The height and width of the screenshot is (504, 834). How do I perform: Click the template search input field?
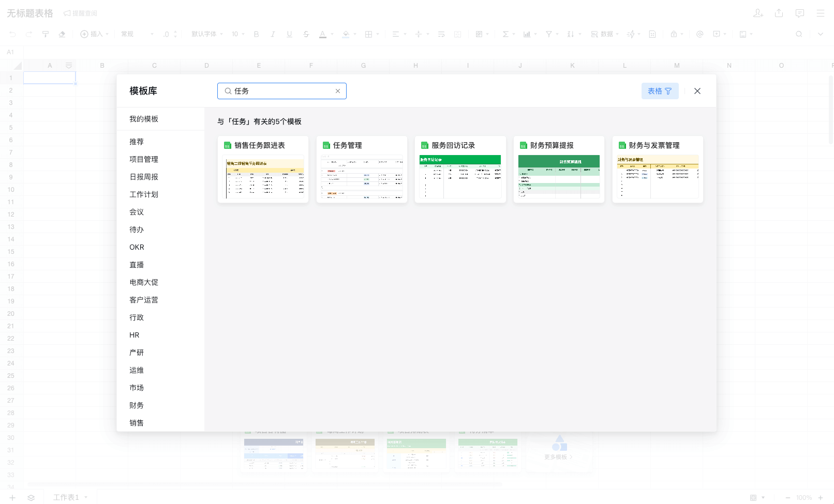coord(282,91)
